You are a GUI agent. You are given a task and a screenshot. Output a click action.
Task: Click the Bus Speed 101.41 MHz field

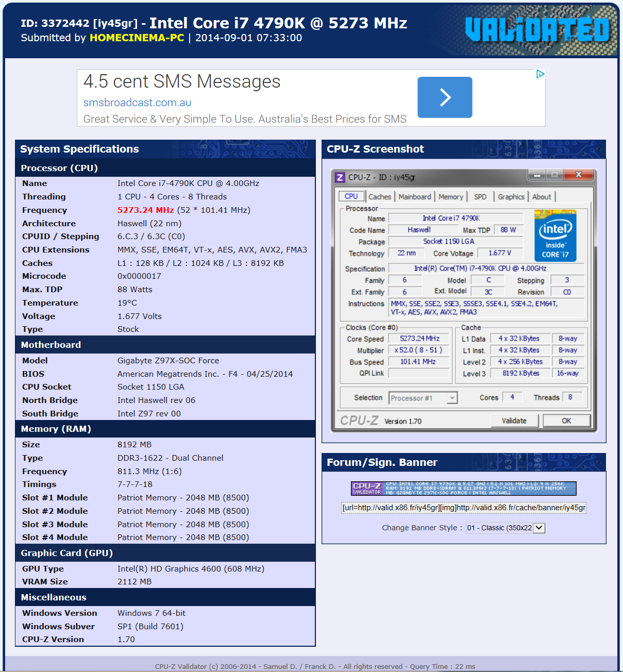pyautogui.click(x=419, y=362)
